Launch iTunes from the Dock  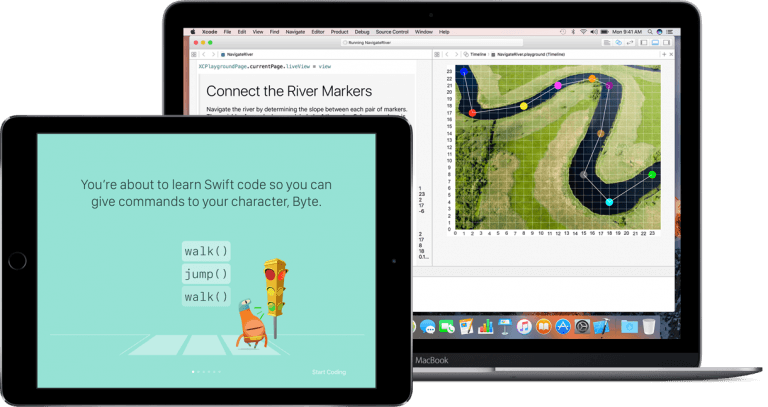coord(524,326)
